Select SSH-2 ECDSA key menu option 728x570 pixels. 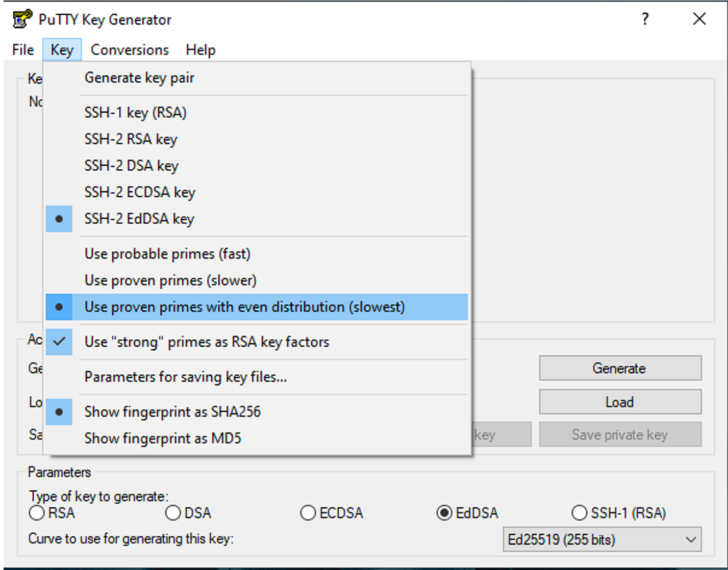pos(140,192)
